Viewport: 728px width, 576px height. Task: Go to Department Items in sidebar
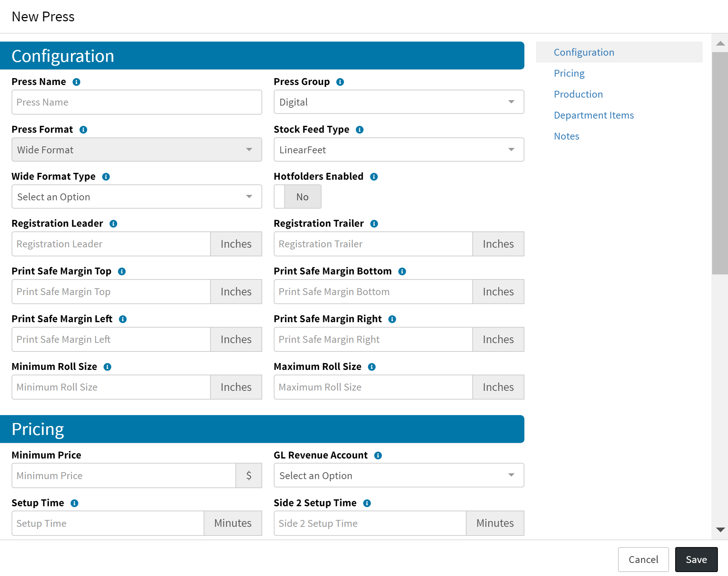pyautogui.click(x=593, y=115)
